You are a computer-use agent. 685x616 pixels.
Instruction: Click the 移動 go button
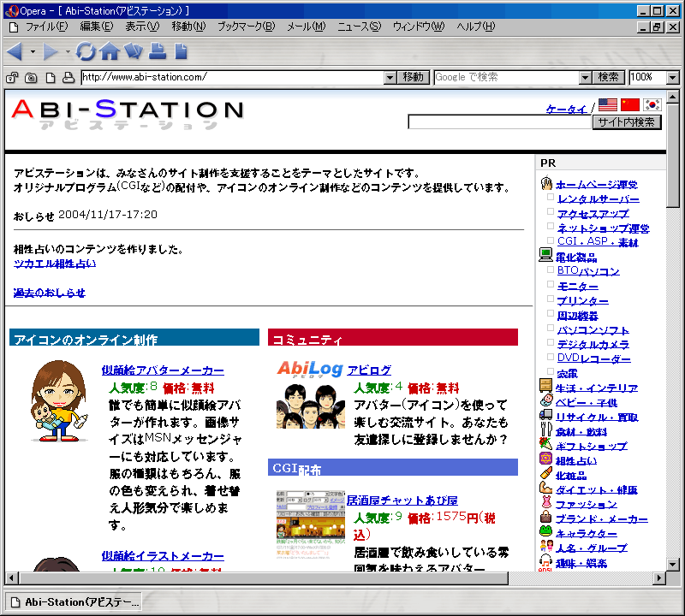coord(414,77)
